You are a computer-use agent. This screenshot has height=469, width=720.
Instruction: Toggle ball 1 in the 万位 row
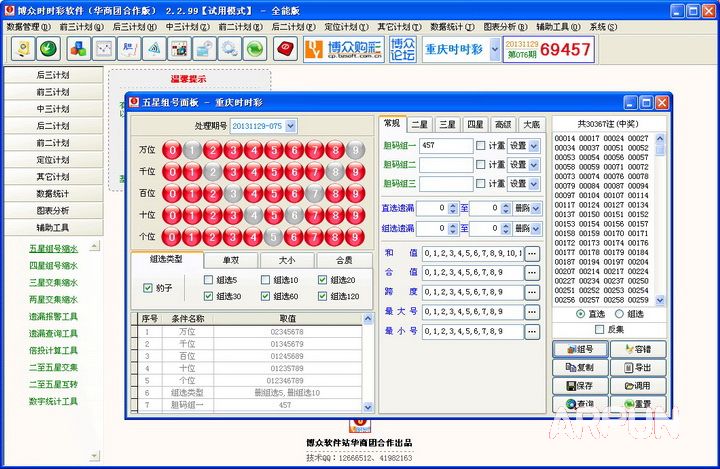192,150
